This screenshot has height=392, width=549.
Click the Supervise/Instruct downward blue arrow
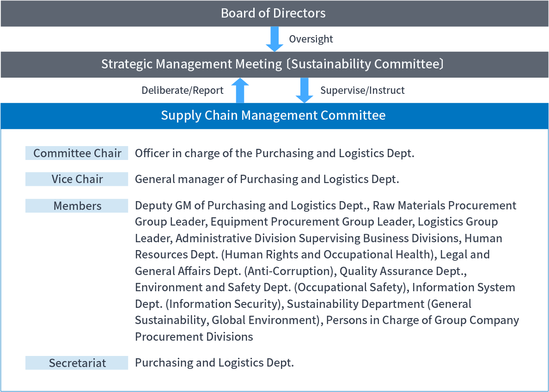(x=304, y=91)
